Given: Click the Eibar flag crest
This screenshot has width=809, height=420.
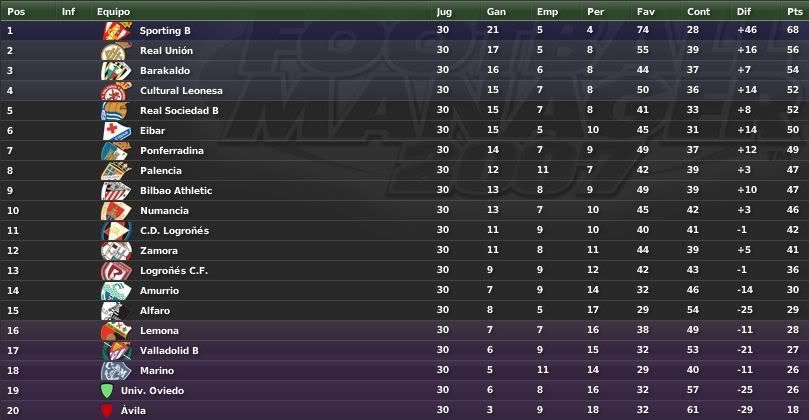Looking at the screenshot, I should coord(117,131).
